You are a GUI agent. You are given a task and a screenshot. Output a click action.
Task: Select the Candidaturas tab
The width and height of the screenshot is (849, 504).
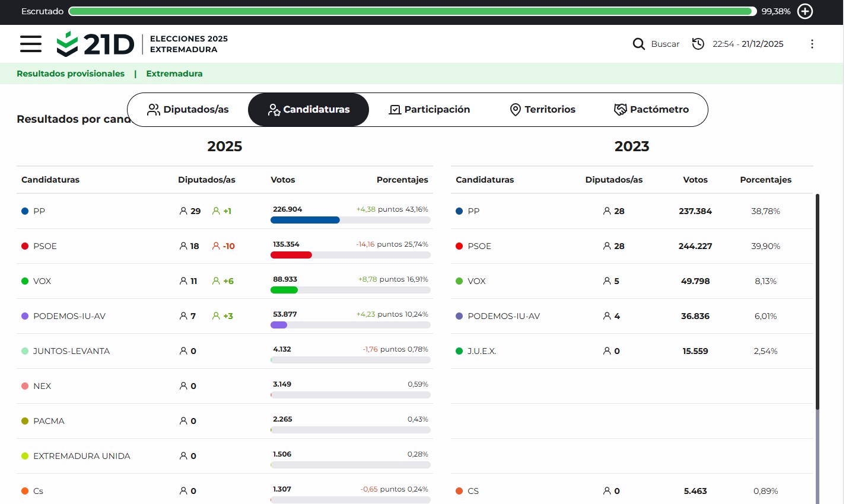(x=309, y=110)
